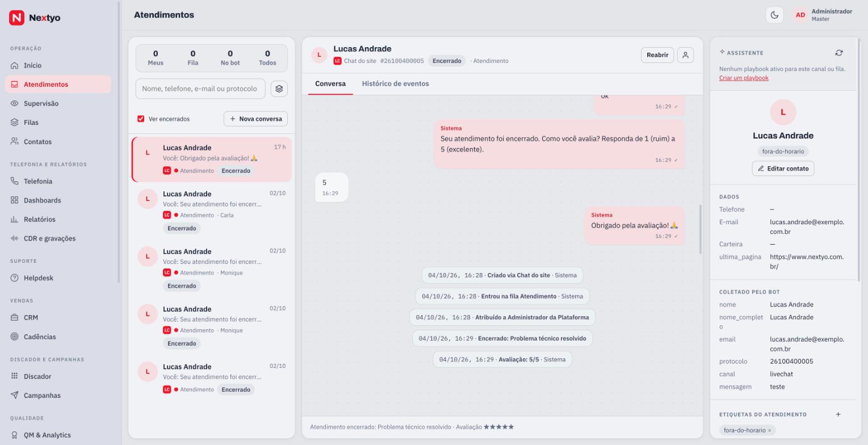The height and width of the screenshot is (445, 868).
Task: Open QM & Analytics in the sidebar
Action: click(58, 435)
